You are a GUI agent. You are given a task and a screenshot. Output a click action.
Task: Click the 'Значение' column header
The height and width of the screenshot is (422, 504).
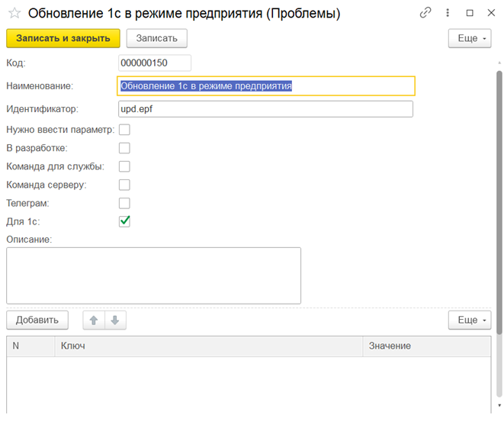427,346
